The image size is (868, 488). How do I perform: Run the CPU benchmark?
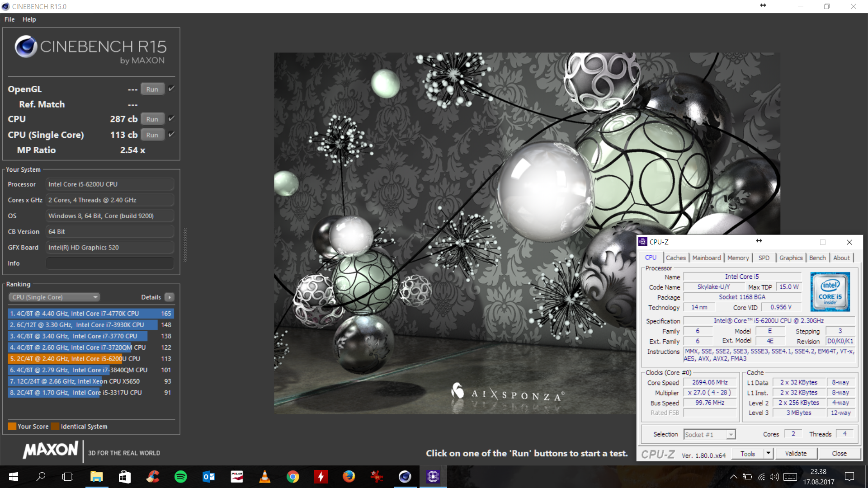[x=152, y=119]
